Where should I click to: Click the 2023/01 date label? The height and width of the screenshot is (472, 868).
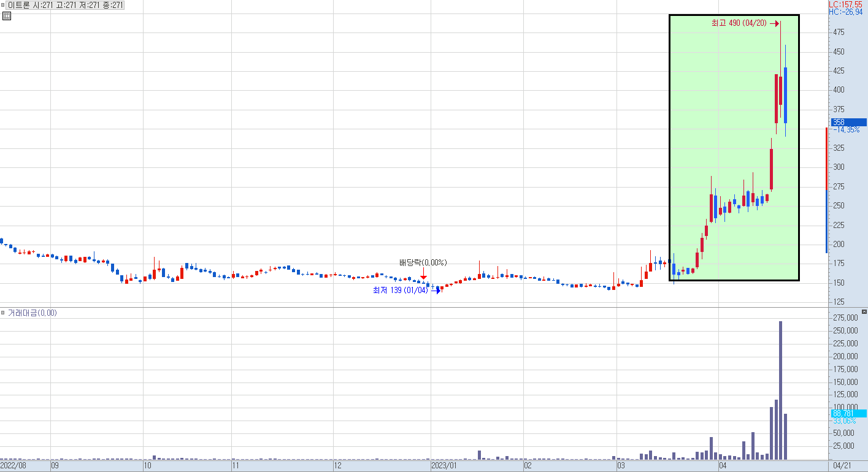(445, 466)
